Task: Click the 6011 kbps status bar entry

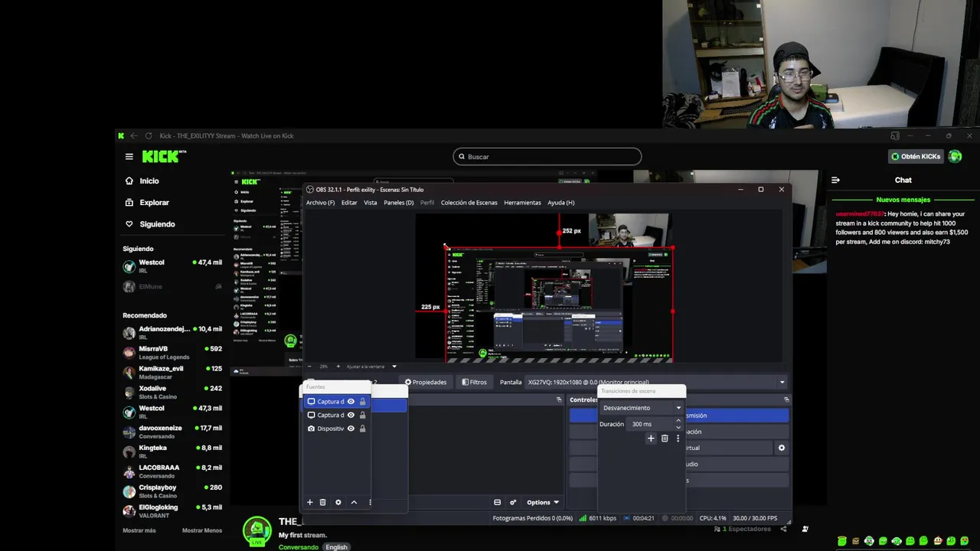Action: pyautogui.click(x=598, y=518)
